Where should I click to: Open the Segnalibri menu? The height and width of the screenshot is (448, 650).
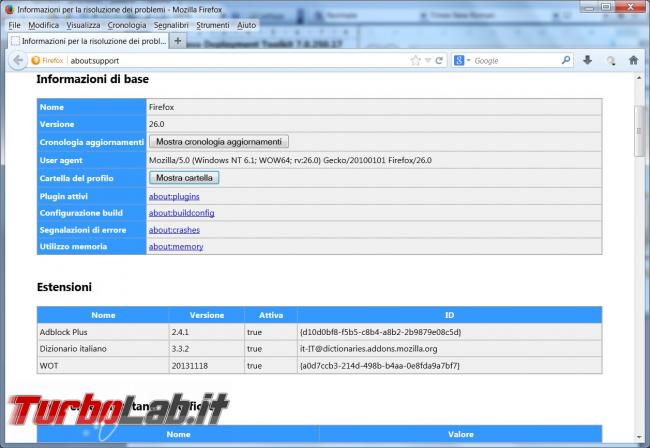(171, 25)
